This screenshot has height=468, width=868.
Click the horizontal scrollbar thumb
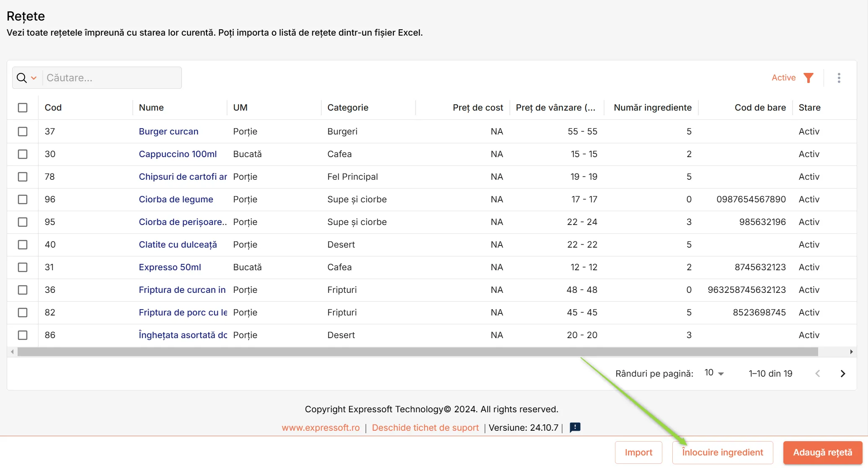point(418,352)
